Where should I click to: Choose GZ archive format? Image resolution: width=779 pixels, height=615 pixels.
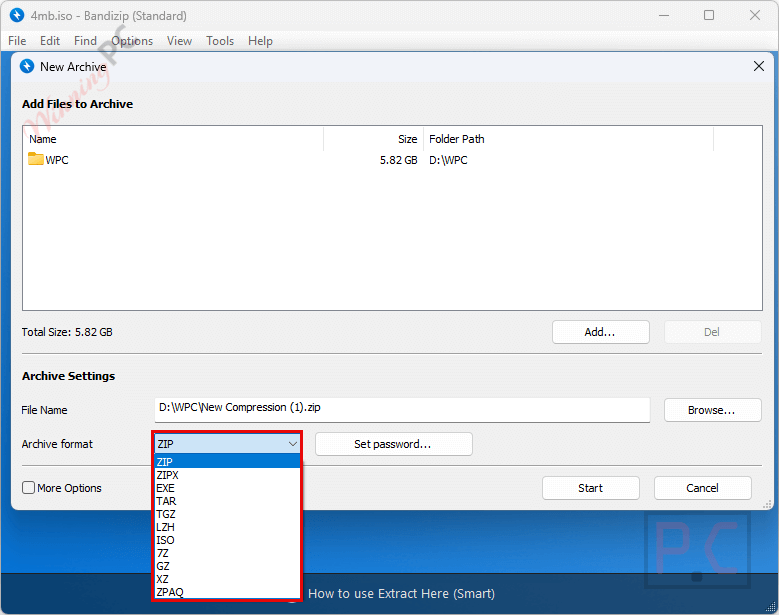click(228, 566)
